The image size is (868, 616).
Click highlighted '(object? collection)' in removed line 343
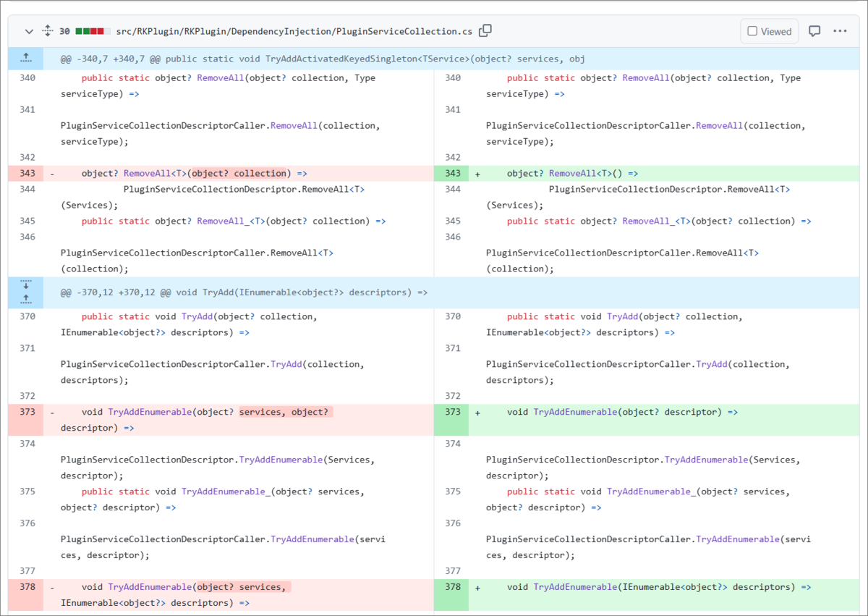[x=238, y=173]
